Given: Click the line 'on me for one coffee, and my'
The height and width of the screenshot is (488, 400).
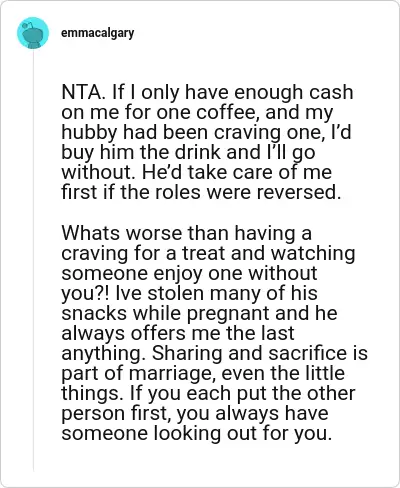Looking at the screenshot, I should pyautogui.click(x=197, y=113).
